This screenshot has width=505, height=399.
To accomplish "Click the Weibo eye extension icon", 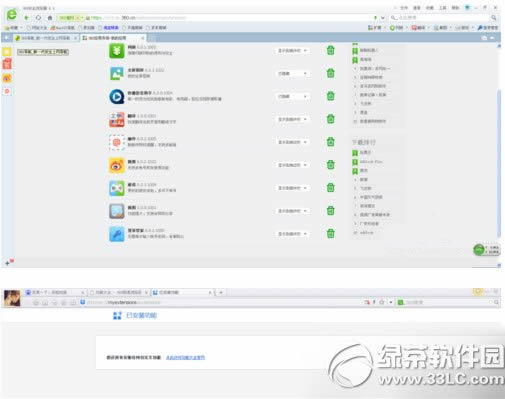I will click(x=117, y=165).
